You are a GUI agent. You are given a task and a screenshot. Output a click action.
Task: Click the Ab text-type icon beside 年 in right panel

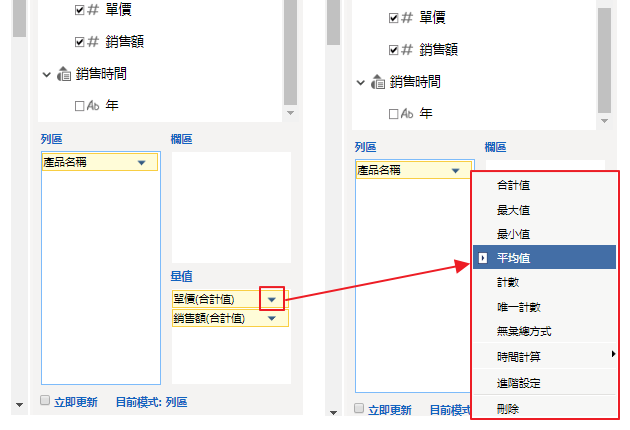coord(408,114)
